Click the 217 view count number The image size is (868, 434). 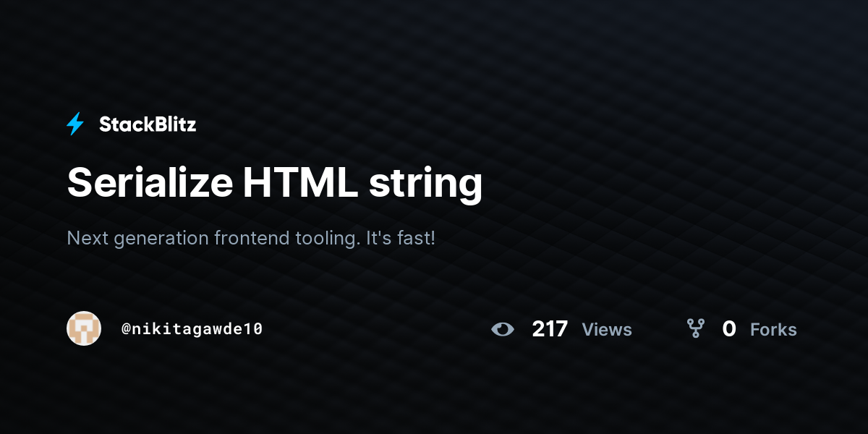(550, 329)
